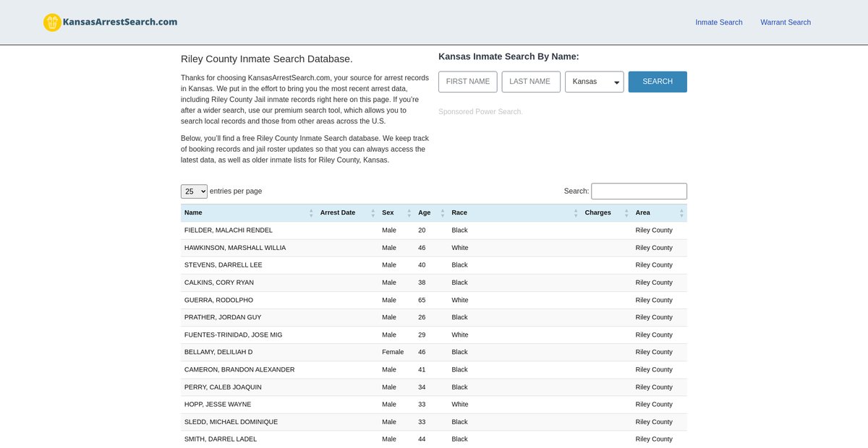Click the table Search filter box
This screenshot has width=868, height=448.
(x=639, y=191)
